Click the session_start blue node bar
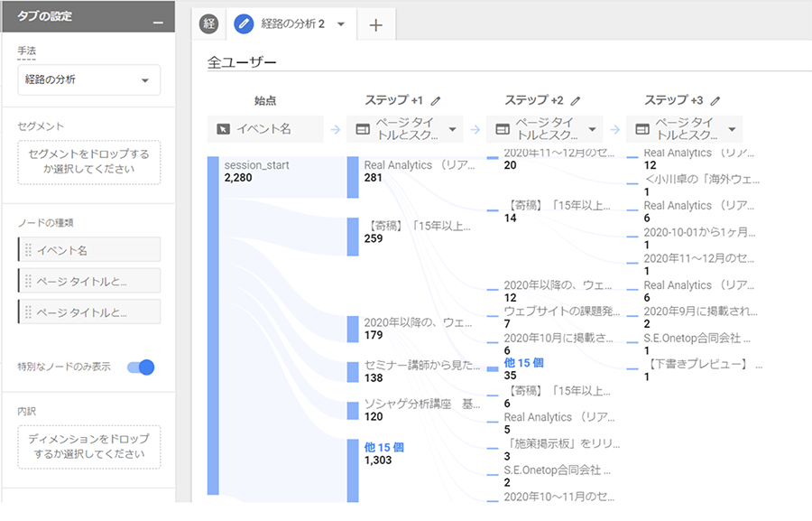Viewport: 812px width, 521px height. 213,325
